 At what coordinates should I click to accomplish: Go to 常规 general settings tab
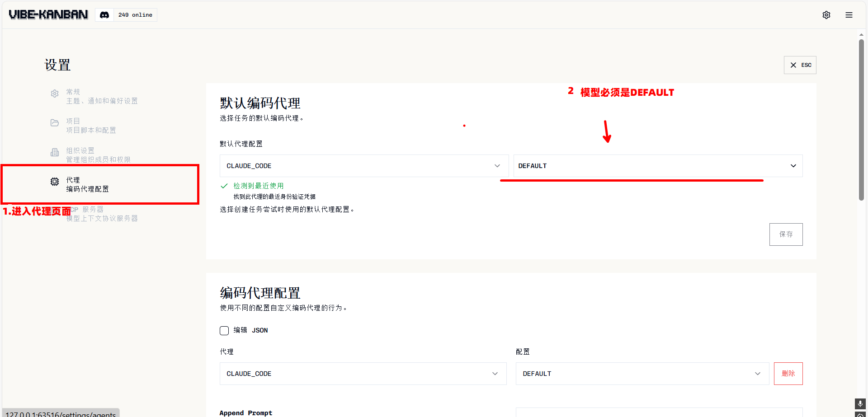pyautogui.click(x=102, y=96)
